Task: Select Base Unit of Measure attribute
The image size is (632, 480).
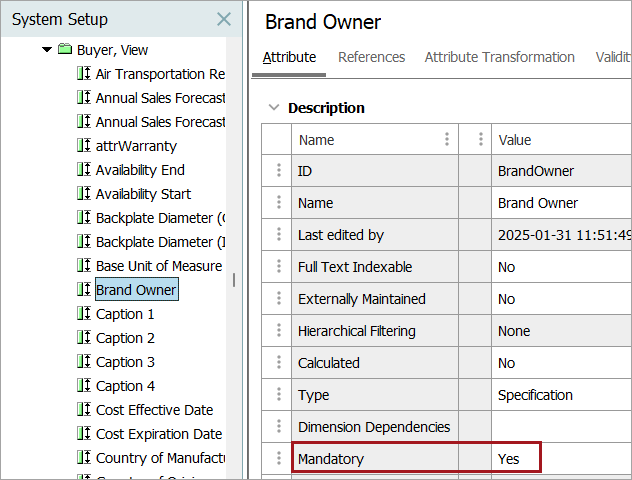Action: [x=158, y=266]
